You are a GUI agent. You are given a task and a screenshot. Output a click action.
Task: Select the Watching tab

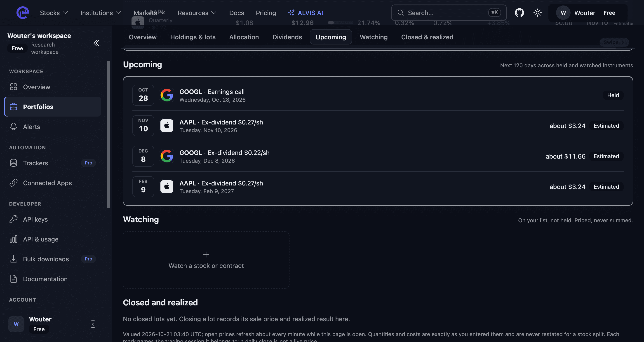pos(374,37)
